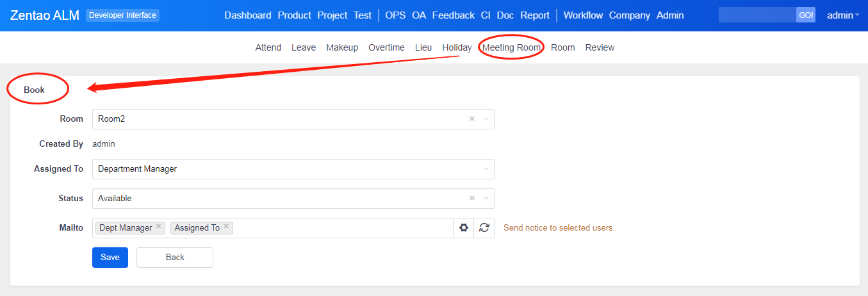This screenshot has width=868, height=296.
Task: Remove the Dept Manager tag from Mailto
Action: coord(158,227)
